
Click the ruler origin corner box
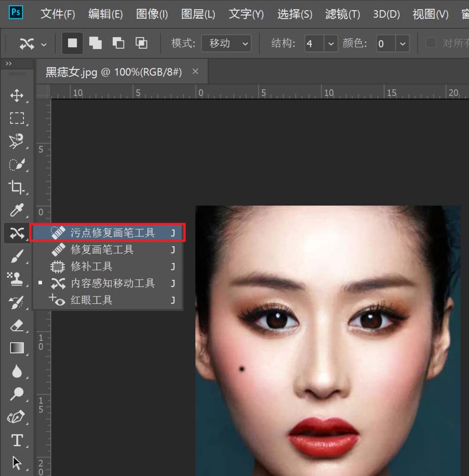click(44, 91)
